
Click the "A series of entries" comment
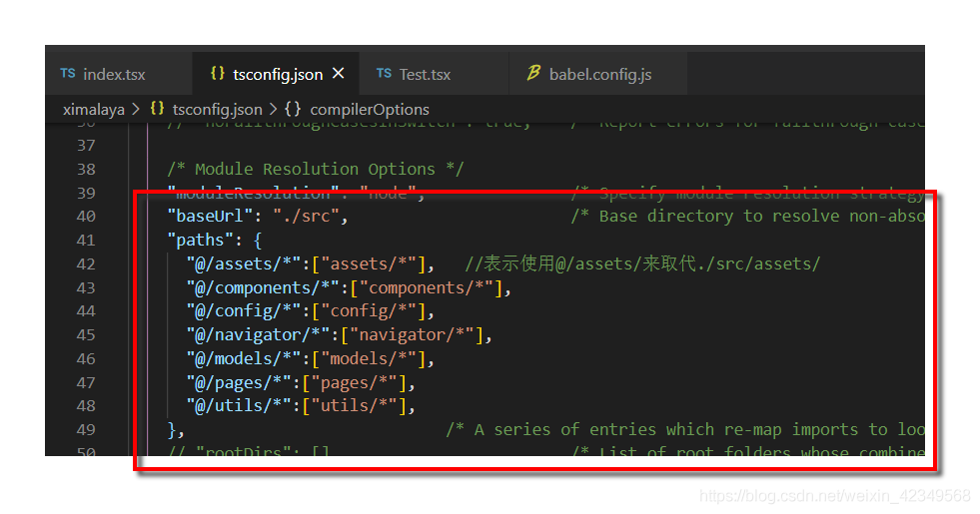point(685,430)
